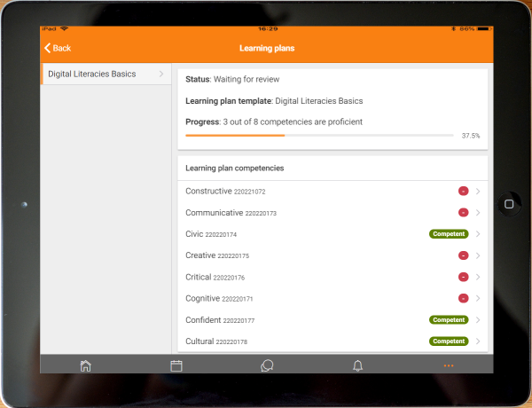Tap the red badge on Constructive row
The width and height of the screenshot is (532, 408).
tap(463, 192)
